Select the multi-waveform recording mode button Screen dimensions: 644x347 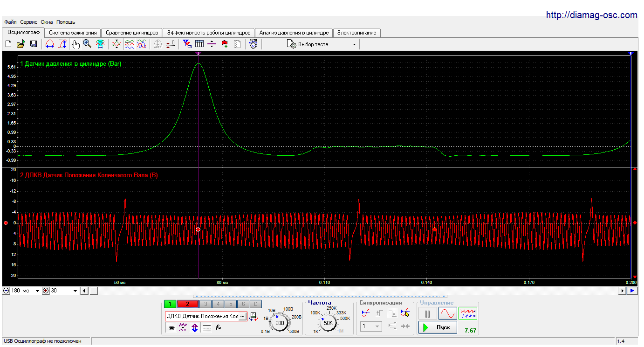point(468,313)
